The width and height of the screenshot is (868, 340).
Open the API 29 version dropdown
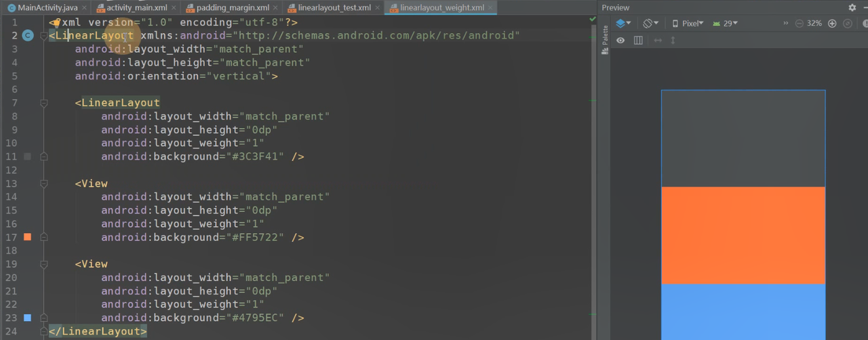tap(725, 23)
